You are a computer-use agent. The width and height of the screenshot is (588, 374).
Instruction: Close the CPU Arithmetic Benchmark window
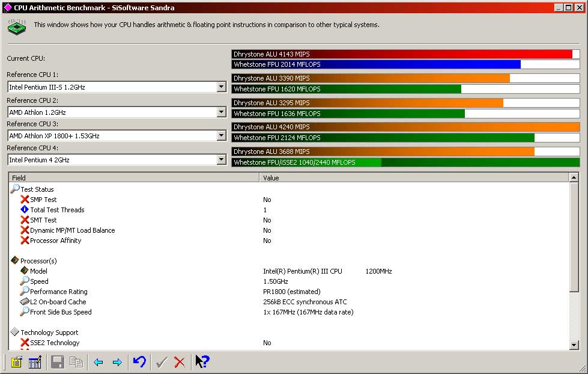[x=580, y=7]
